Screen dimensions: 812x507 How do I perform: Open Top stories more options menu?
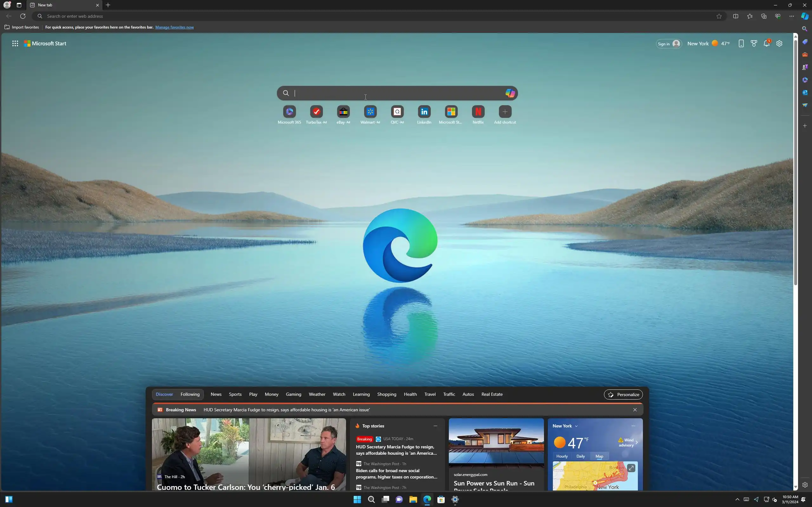435,426
